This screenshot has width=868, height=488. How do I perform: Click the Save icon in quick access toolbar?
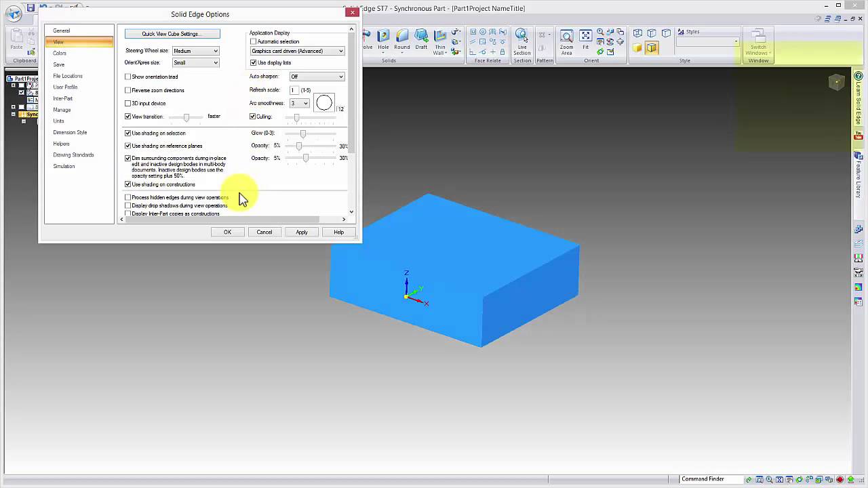[x=31, y=8]
